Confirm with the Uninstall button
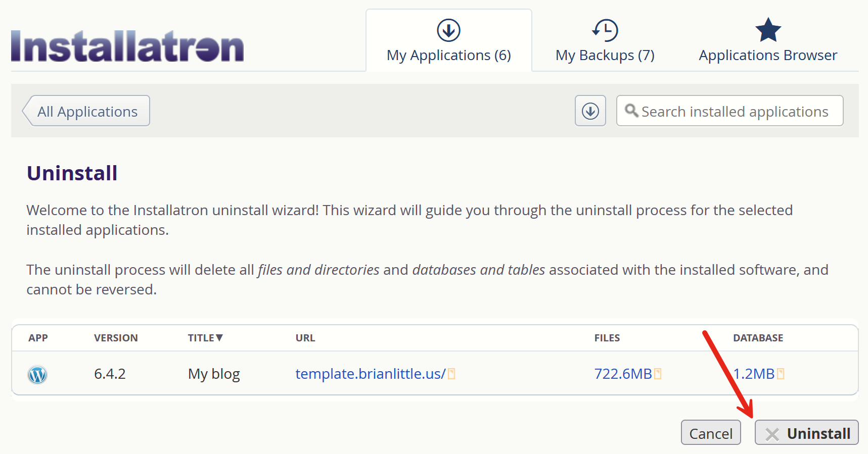868x454 pixels. pyautogui.click(x=807, y=433)
